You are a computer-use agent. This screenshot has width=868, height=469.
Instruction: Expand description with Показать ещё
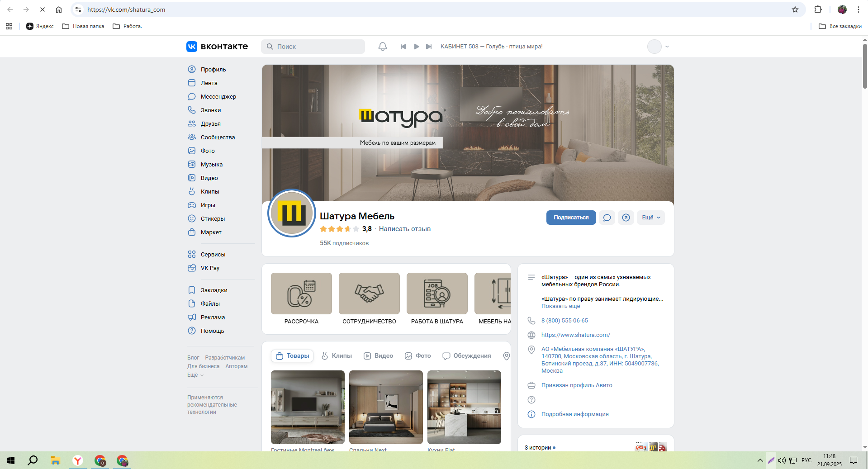560,306
